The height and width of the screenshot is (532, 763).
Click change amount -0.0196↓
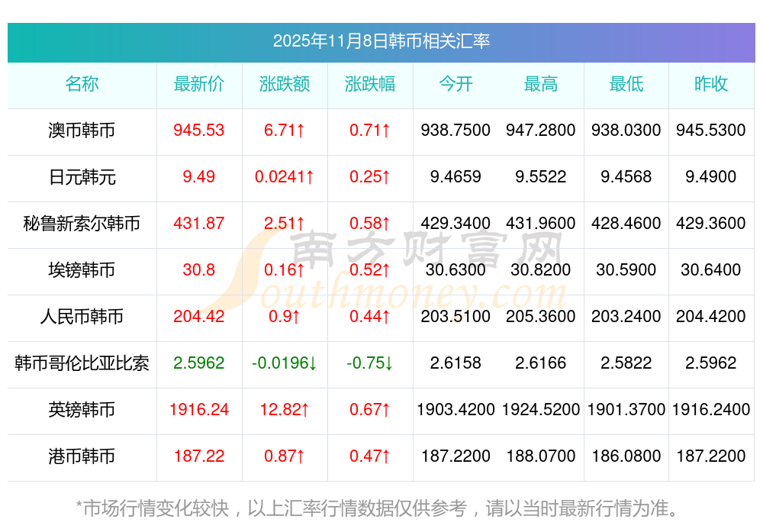[285, 363]
